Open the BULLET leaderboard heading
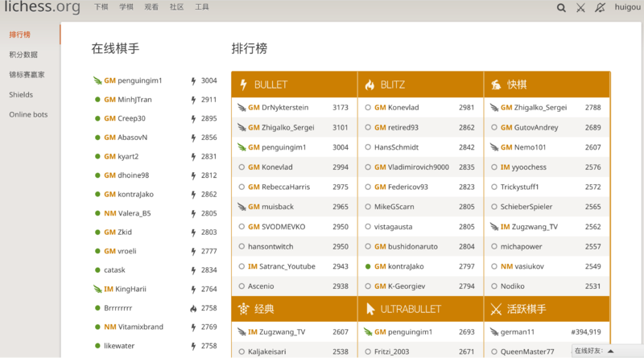This screenshot has height=358, width=644. pyautogui.click(x=270, y=84)
